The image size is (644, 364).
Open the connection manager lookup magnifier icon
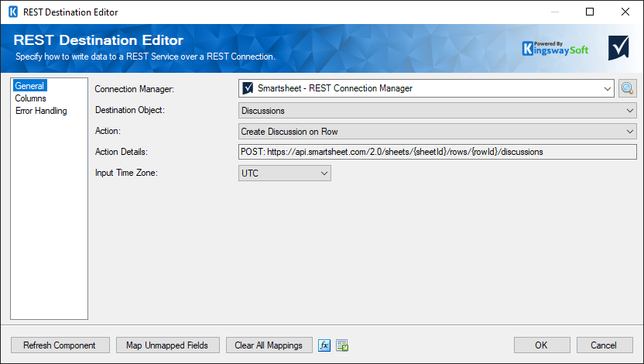[x=627, y=88]
